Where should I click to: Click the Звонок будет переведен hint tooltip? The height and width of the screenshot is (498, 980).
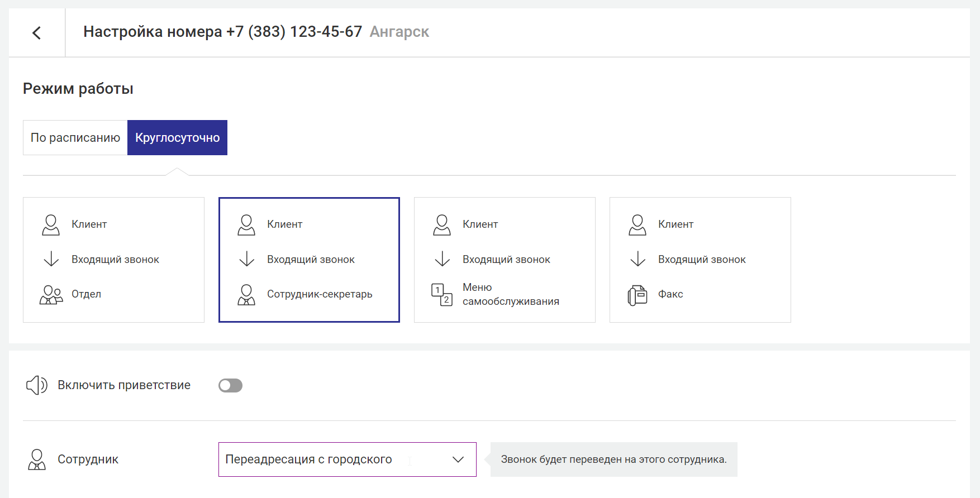tap(613, 459)
